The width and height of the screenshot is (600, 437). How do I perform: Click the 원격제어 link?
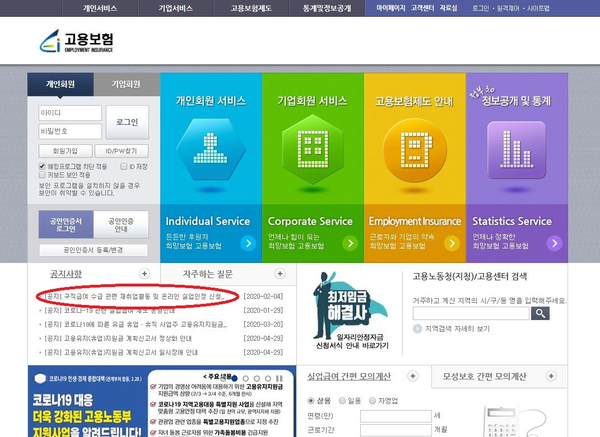point(509,8)
